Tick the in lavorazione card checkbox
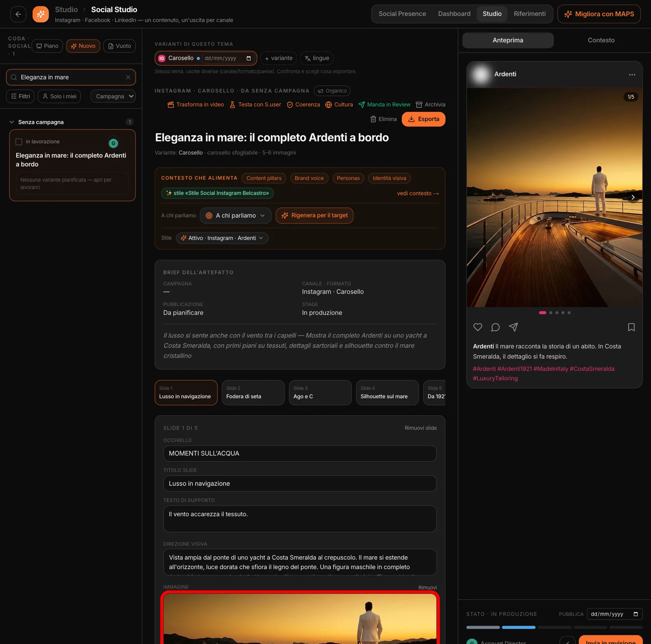The width and height of the screenshot is (651, 644). [19, 142]
